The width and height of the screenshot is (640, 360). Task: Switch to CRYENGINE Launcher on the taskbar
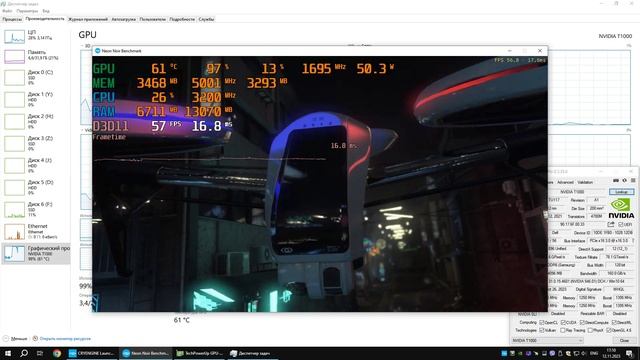[x=91, y=353]
